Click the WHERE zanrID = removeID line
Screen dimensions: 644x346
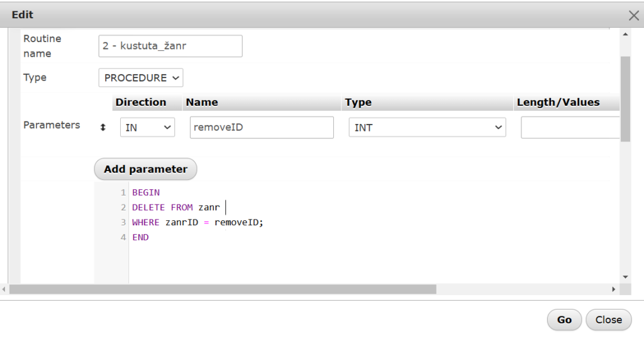click(197, 223)
